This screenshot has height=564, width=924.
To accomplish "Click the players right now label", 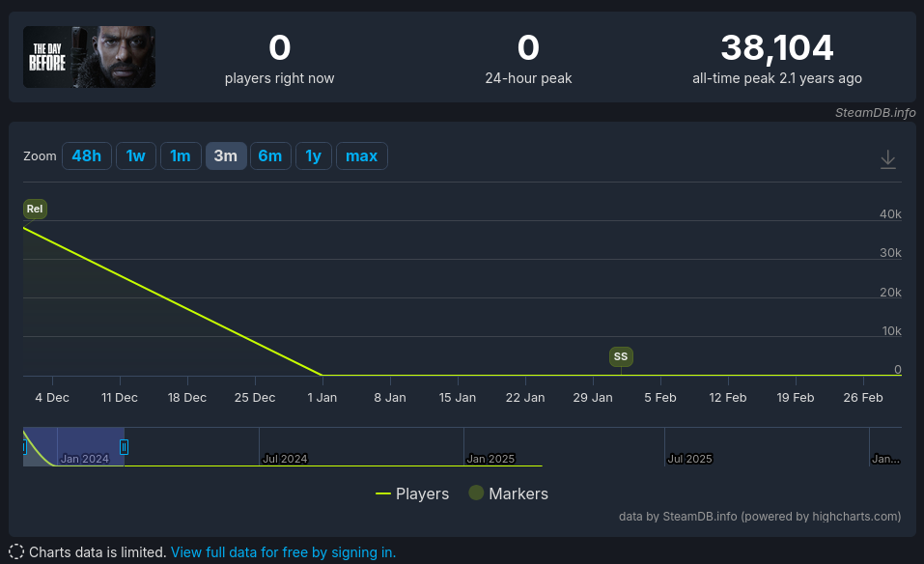I will [279, 78].
